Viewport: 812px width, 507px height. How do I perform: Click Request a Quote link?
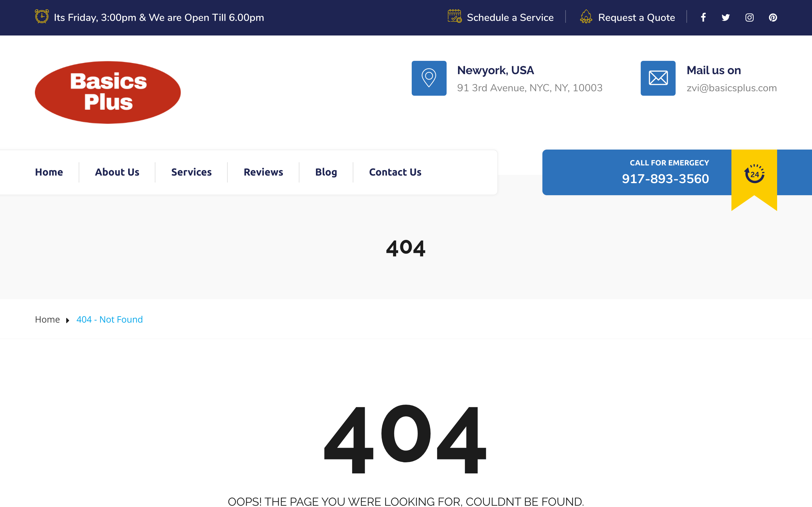pyautogui.click(x=636, y=17)
